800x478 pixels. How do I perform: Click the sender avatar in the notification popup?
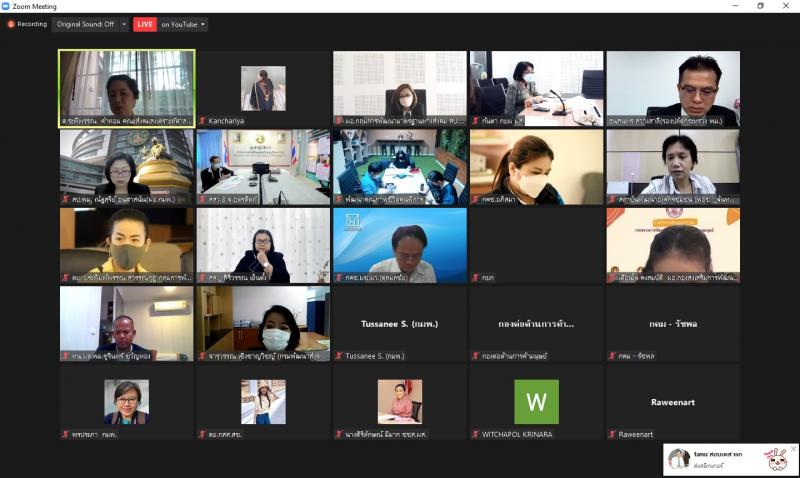point(679,459)
